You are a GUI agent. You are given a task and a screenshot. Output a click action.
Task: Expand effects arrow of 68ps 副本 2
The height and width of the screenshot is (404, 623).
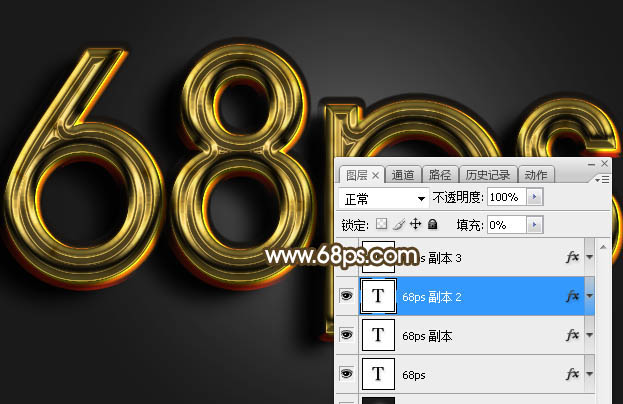589,296
